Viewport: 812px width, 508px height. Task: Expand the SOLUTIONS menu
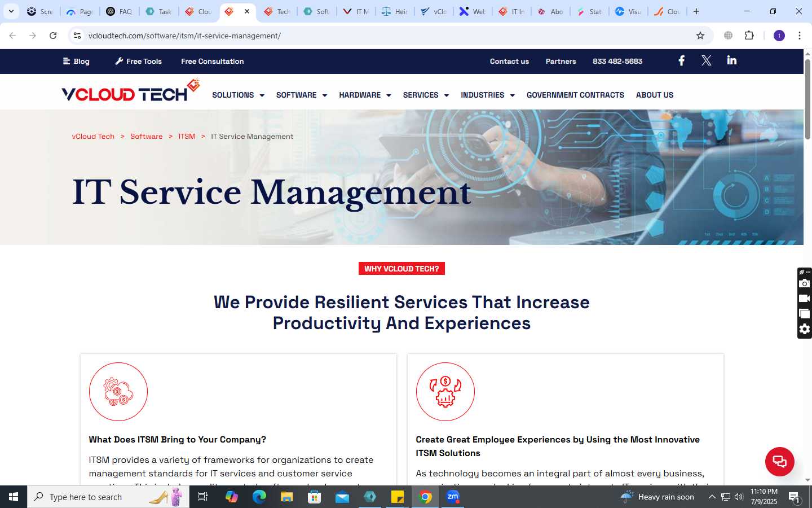coord(238,95)
